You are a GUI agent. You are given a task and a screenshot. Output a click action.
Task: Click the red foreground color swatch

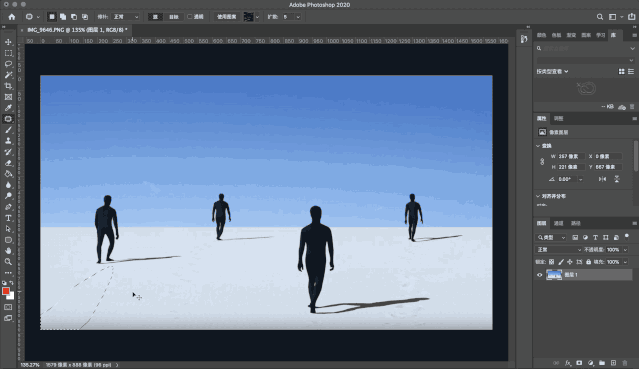pos(6,291)
